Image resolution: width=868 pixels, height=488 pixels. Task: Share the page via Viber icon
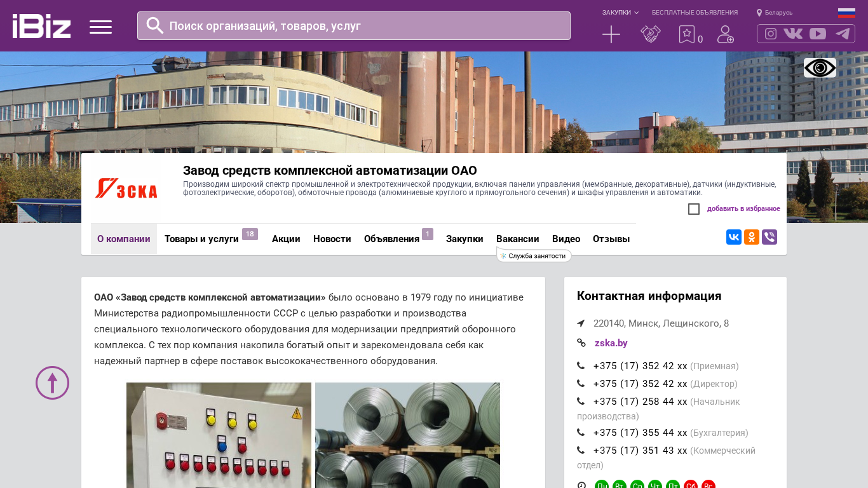[x=770, y=237]
